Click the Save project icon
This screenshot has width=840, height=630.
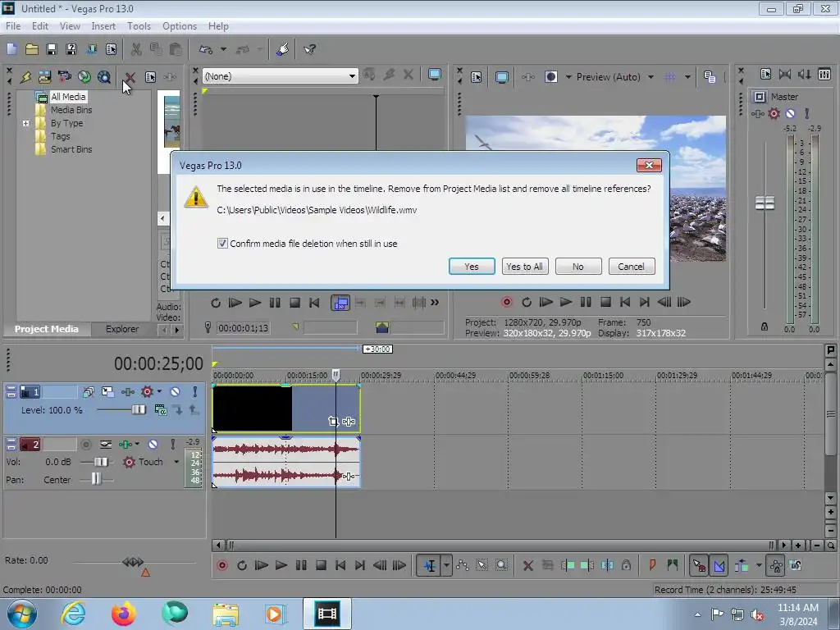[x=52, y=49]
